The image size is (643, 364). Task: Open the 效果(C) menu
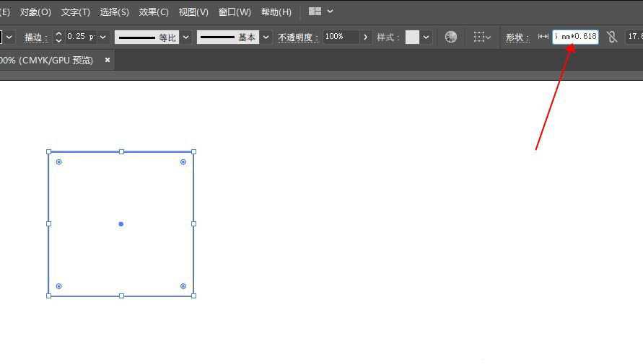(x=154, y=12)
